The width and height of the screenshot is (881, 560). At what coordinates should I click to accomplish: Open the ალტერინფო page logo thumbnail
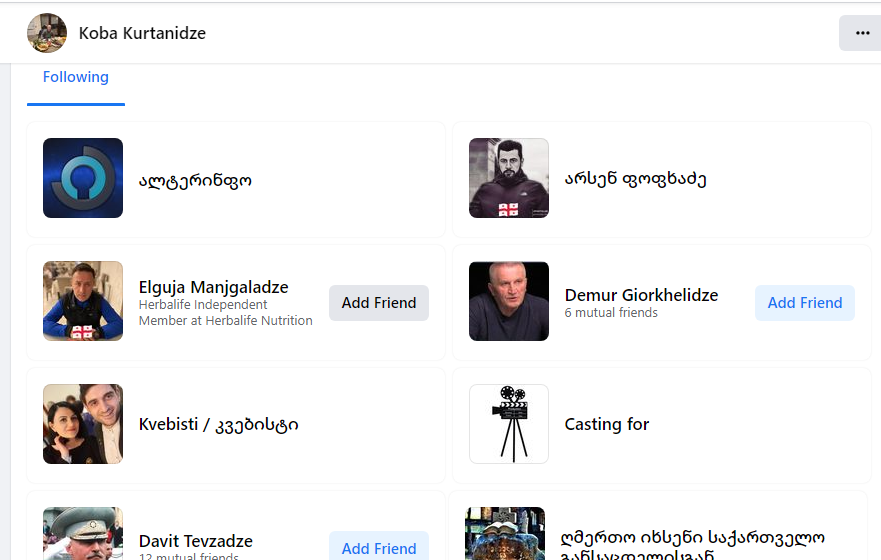[x=83, y=178]
